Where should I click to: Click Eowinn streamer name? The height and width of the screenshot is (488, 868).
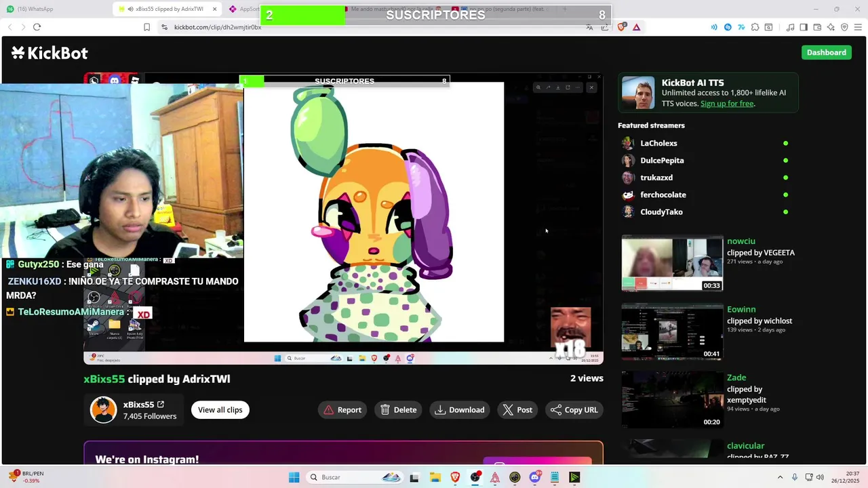tap(741, 310)
